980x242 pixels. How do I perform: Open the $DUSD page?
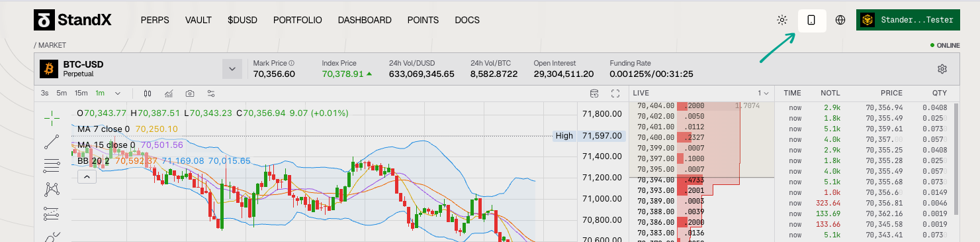242,21
